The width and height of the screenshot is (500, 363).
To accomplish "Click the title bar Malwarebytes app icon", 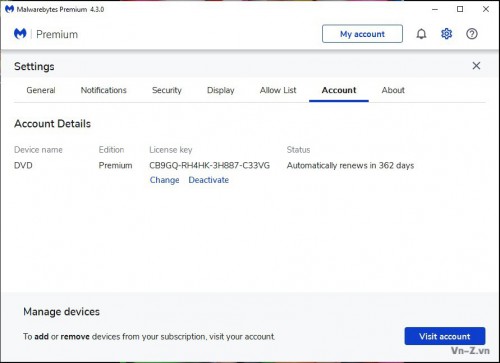I will [9, 9].
